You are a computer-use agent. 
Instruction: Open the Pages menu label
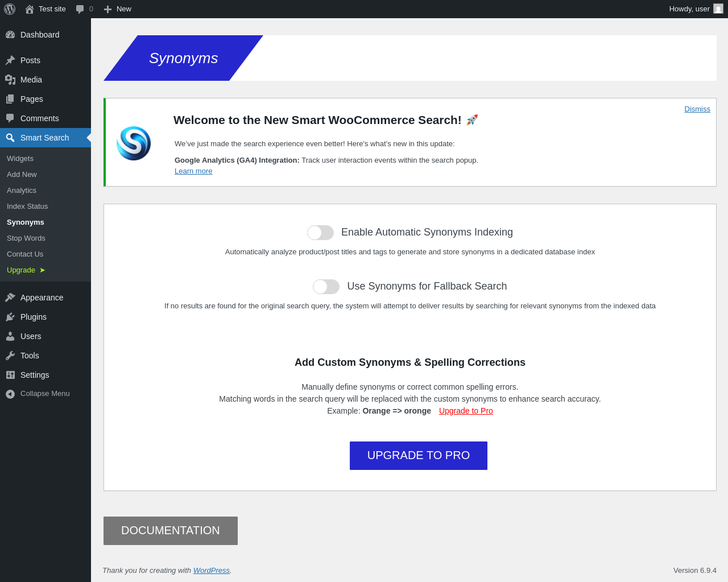click(x=32, y=99)
